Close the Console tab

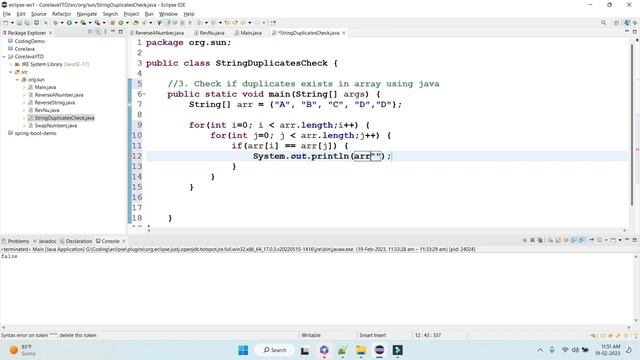click(x=124, y=241)
